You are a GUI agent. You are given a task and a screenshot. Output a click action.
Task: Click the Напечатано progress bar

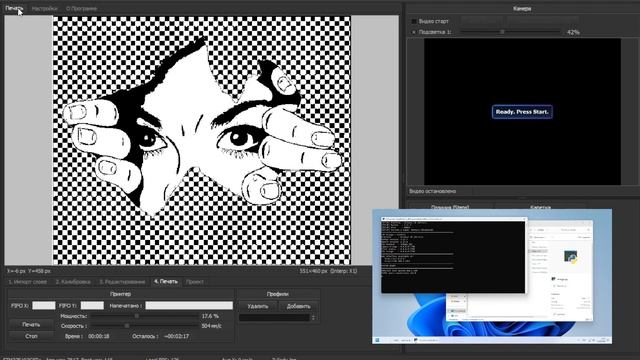(x=189, y=305)
